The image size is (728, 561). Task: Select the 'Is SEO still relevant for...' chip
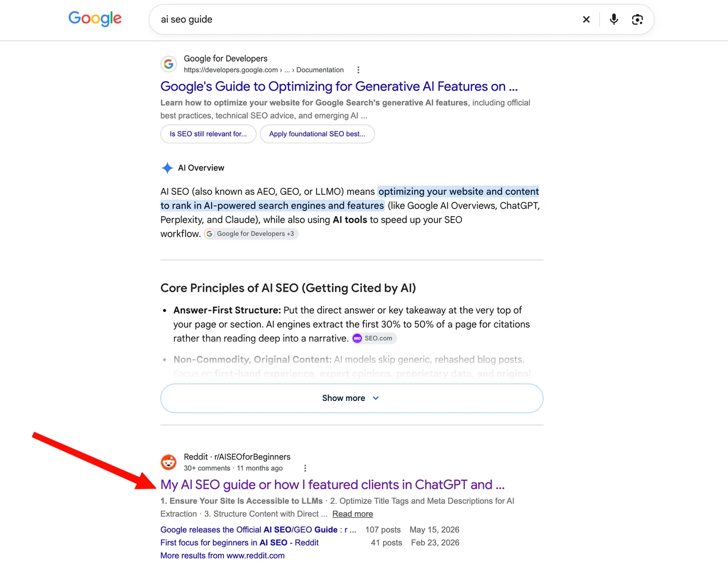pos(208,134)
